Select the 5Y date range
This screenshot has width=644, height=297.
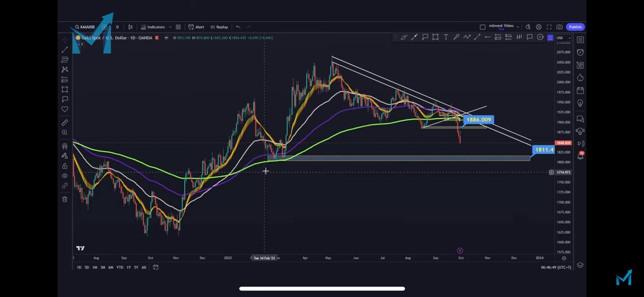(136, 267)
